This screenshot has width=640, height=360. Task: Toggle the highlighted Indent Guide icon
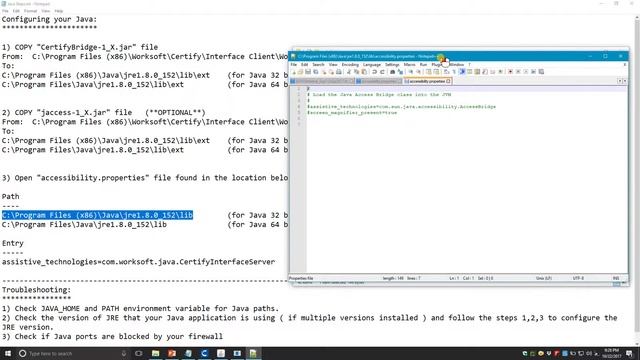click(462, 72)
